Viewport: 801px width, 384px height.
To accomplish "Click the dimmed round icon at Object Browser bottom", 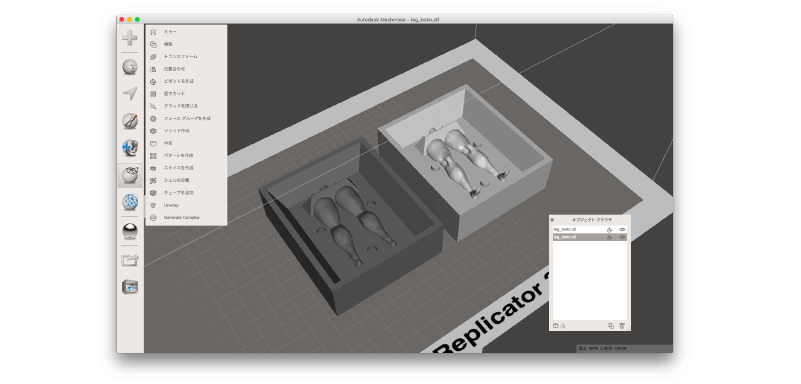I will pyautogui.click(x=562, y=326).
